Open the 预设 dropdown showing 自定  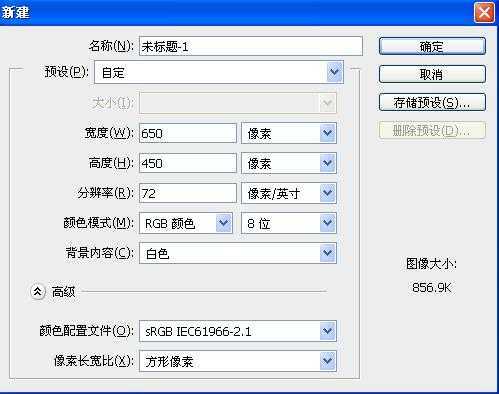click(219, 72)
